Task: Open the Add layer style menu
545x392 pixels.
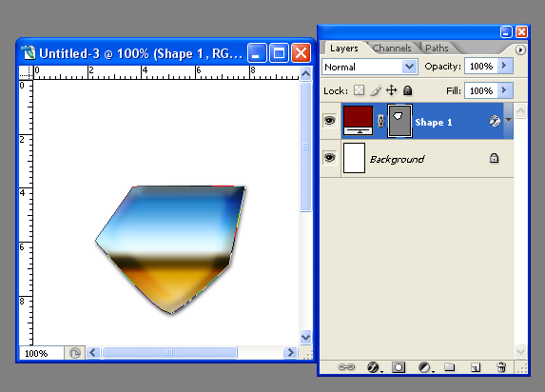Action: click(374, 367)
